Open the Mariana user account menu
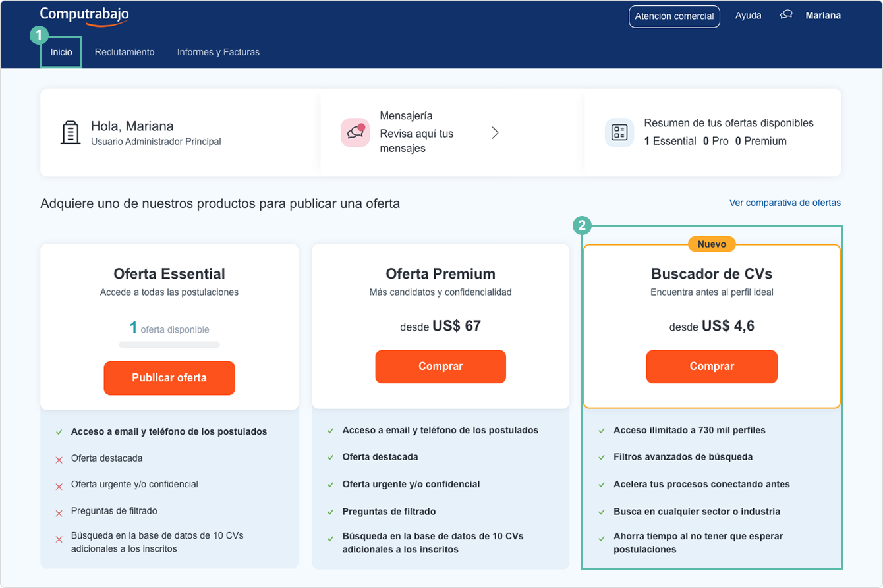This screenshot has height=588, width=883. [823, 16]
